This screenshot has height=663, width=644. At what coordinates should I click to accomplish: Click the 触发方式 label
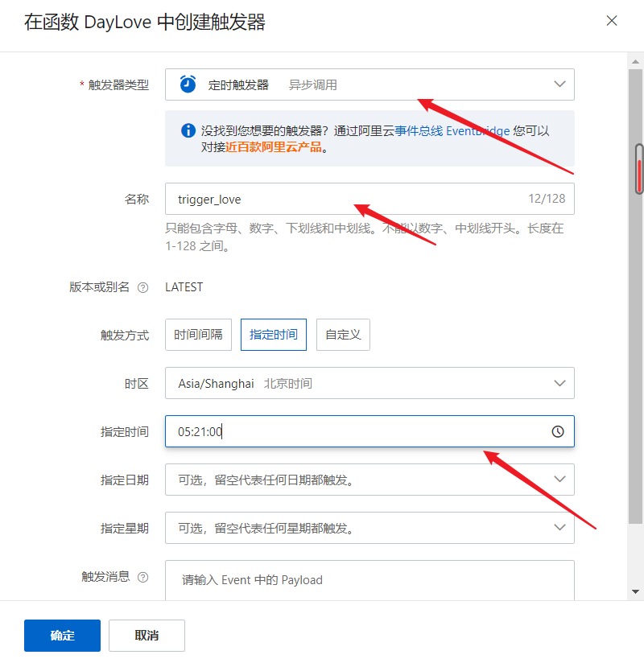[125, 336]
